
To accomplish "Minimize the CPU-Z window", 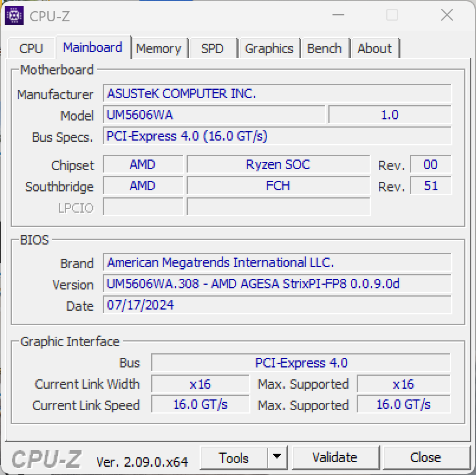I will (x=338, y=15).
